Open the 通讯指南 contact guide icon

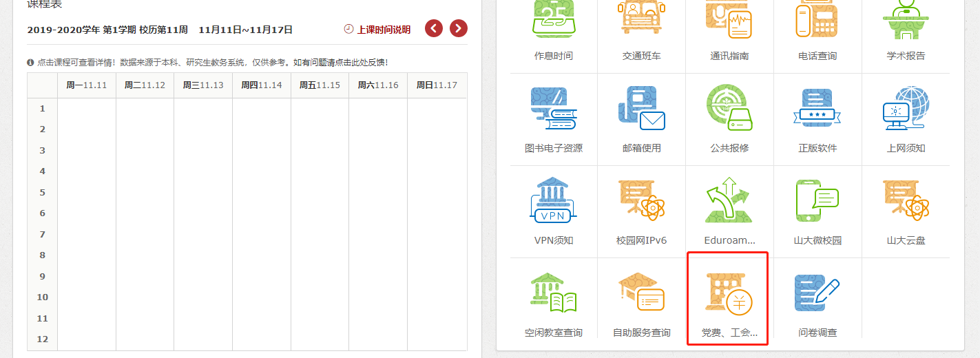[729, 19]
